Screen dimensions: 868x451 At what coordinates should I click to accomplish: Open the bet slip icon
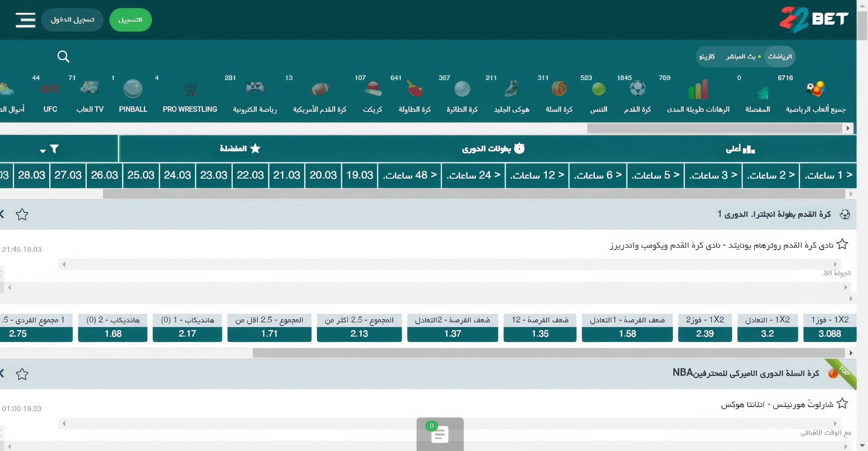click(440, 435)
